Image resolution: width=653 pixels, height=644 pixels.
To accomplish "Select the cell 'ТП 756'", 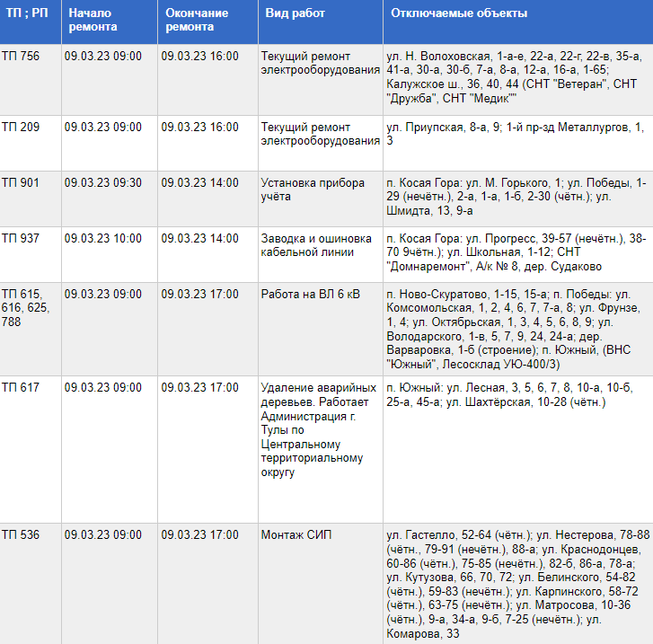I will (x=31, y=80).
